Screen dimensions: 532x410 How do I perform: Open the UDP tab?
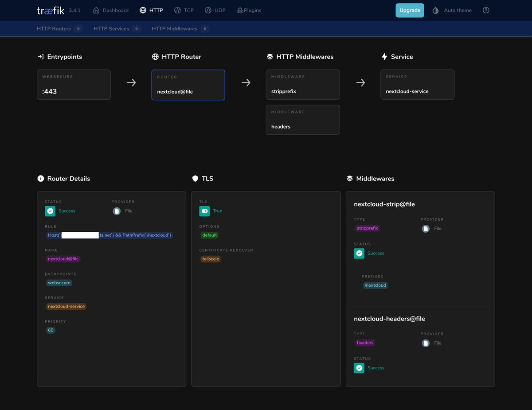[x=215, y=10]
